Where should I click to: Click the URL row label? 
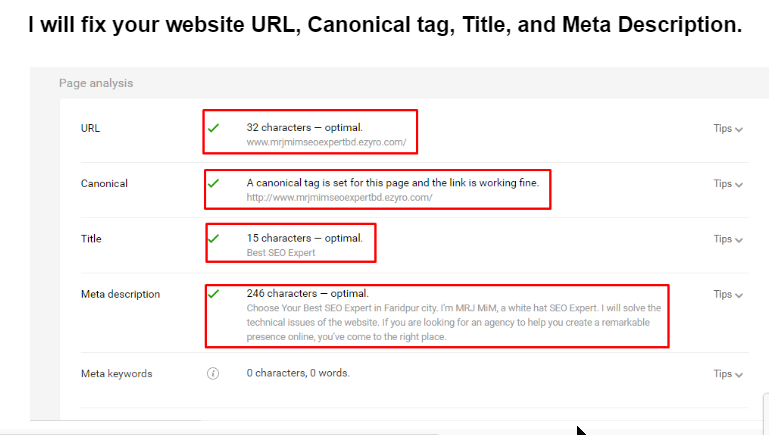pos(90,129)
